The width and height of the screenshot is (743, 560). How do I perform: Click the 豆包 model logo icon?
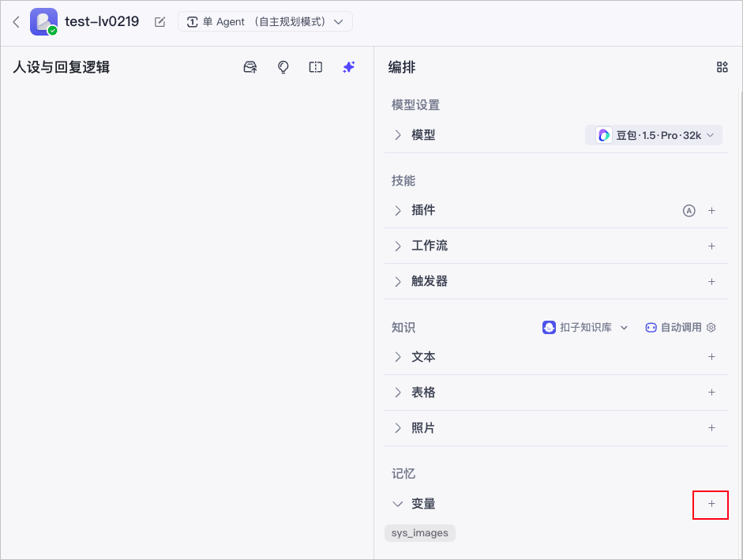tap(604, 135)
